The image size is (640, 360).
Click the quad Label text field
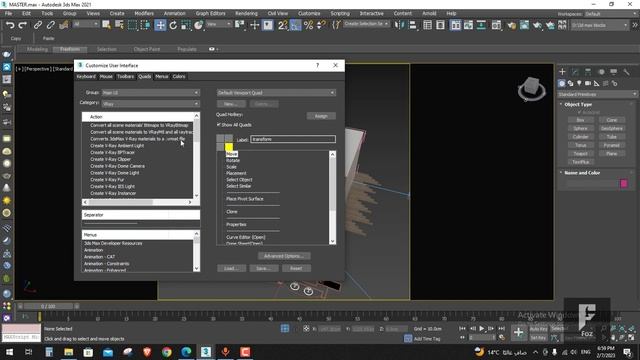[x=293, y=139]
